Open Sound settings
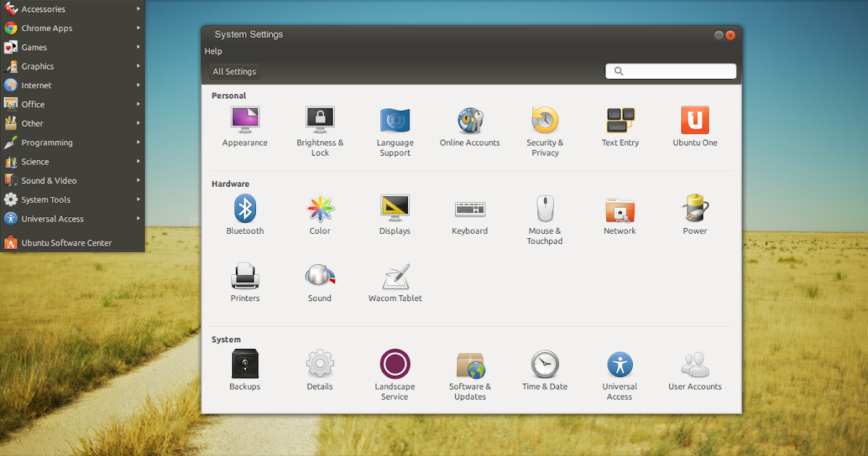The width and height of the screenshot is (868, 456). click(x=320, y=283)
